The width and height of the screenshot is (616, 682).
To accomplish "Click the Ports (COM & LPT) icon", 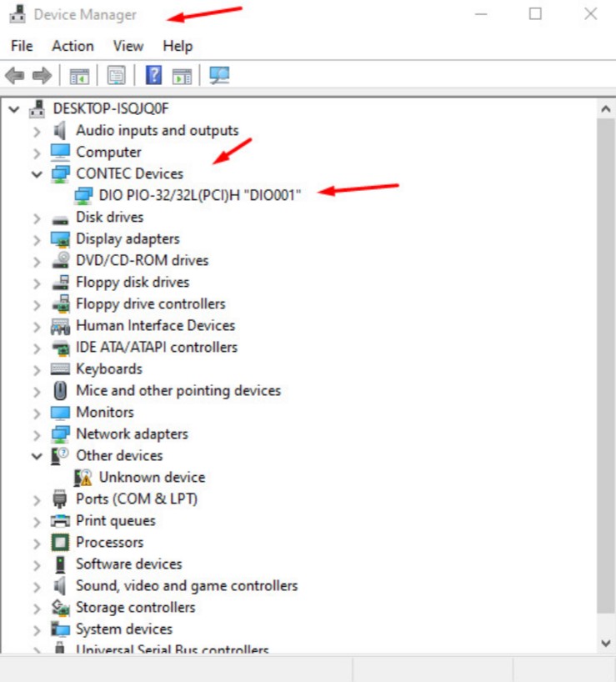I will point(59,499).
